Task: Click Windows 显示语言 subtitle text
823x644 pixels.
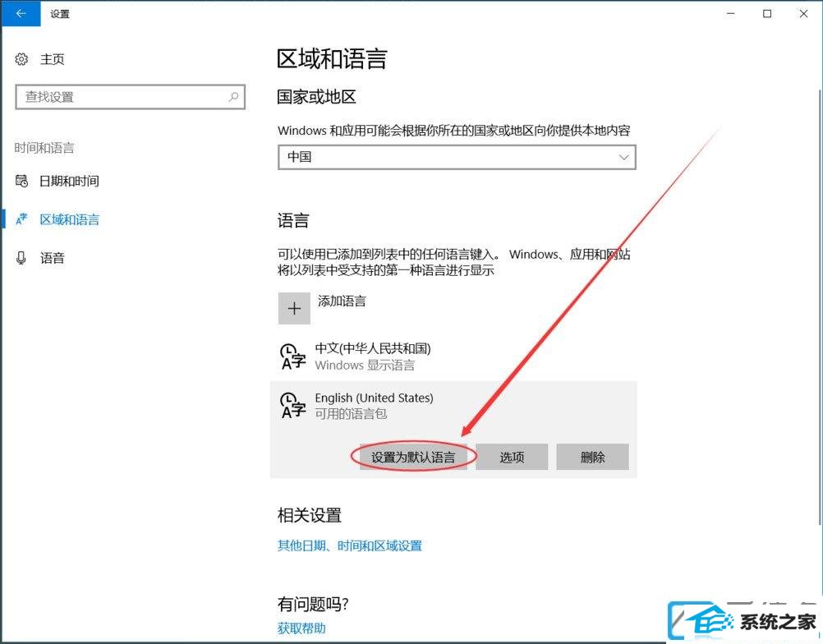Action: click(365, 365)
